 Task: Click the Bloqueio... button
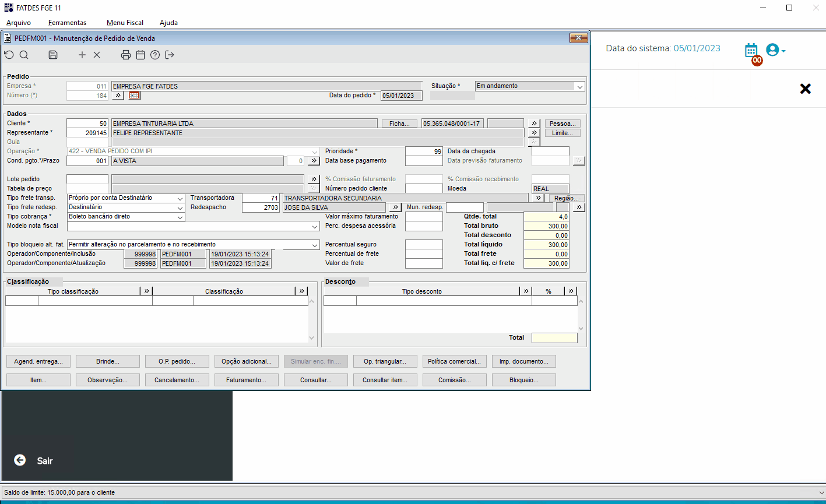click(x=524, y=380)
